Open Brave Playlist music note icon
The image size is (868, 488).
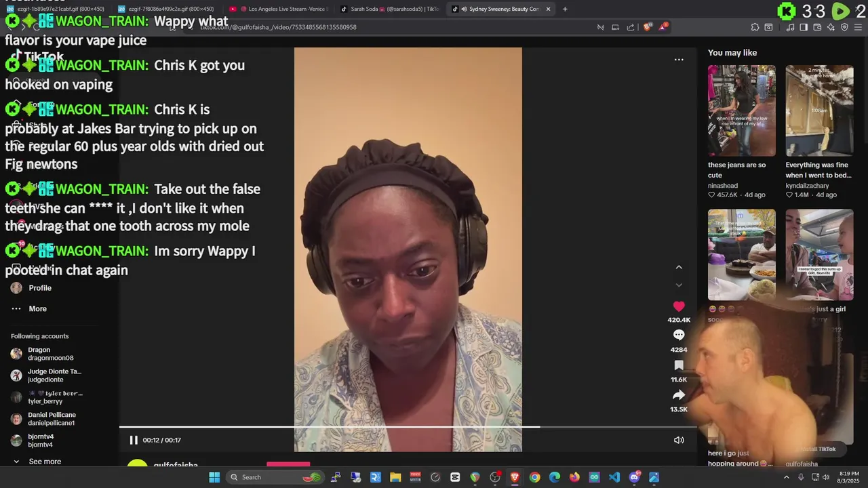click(x=791, y=27)
